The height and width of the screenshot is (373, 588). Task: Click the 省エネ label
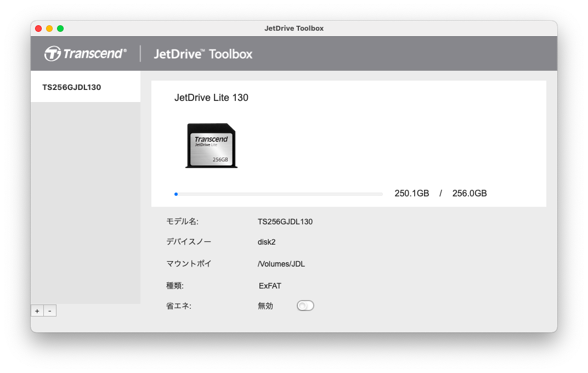178,306
